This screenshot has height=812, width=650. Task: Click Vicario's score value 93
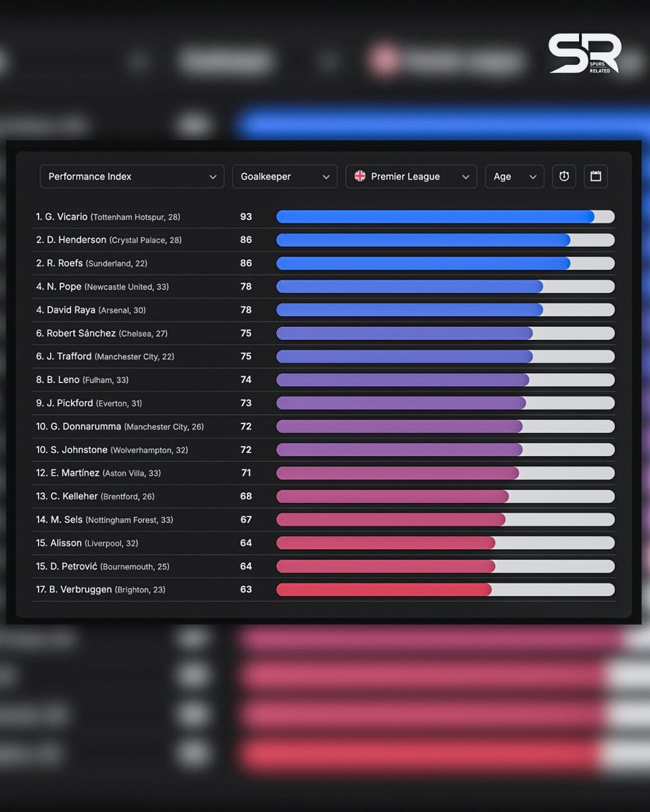[246, 217]
